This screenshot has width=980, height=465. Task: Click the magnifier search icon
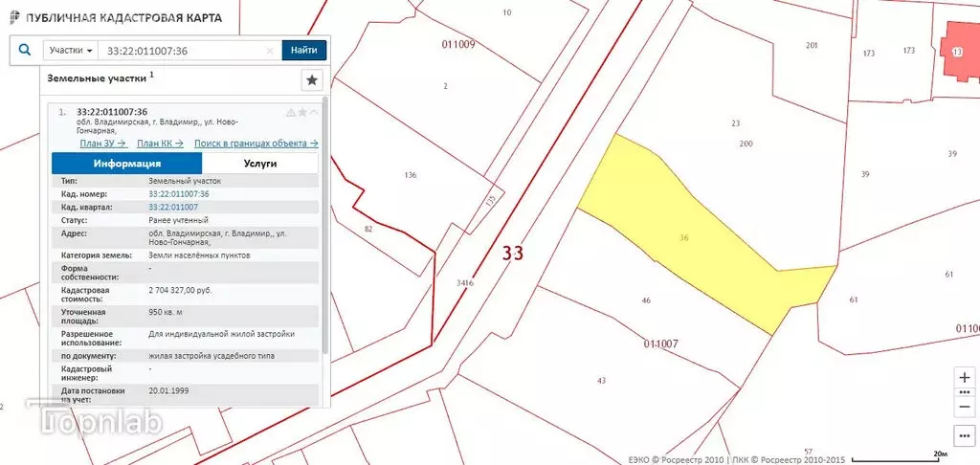point(25,50)
